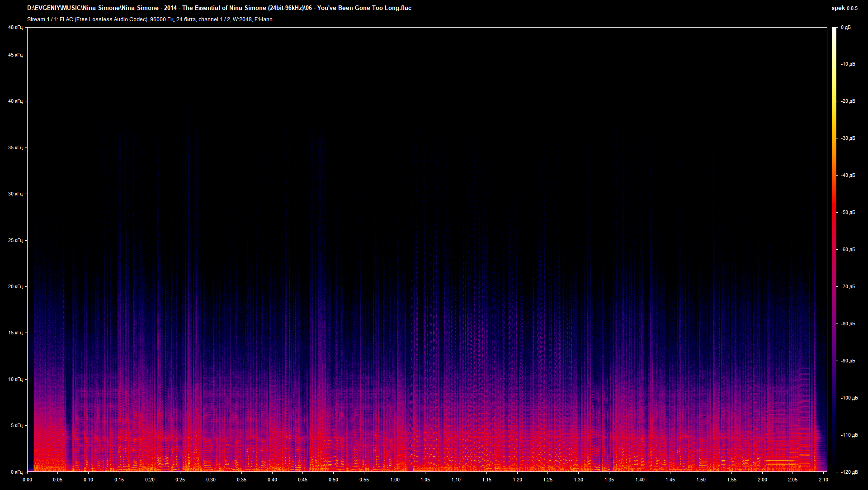Viewport: 868px width, 490px height.
Task: Select the '-70 дБ' level scale label
Action: point(848,287)
